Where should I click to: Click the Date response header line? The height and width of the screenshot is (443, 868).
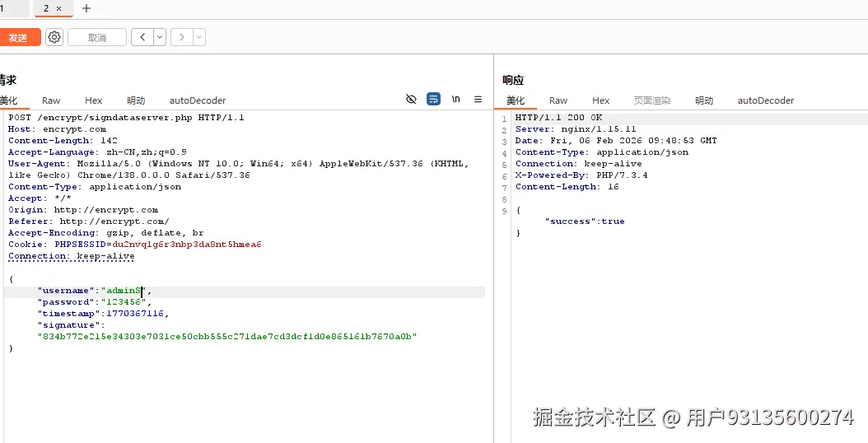point(616,141)
